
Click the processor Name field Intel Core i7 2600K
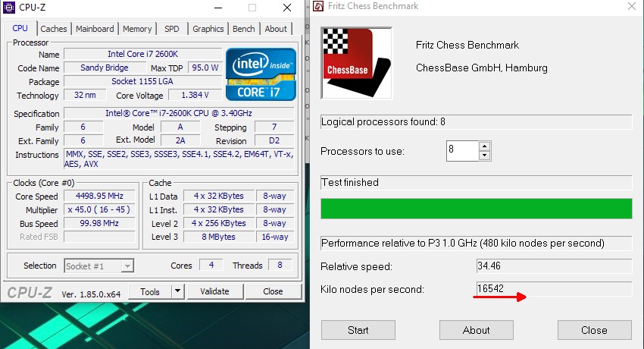[x=143, y=54]
